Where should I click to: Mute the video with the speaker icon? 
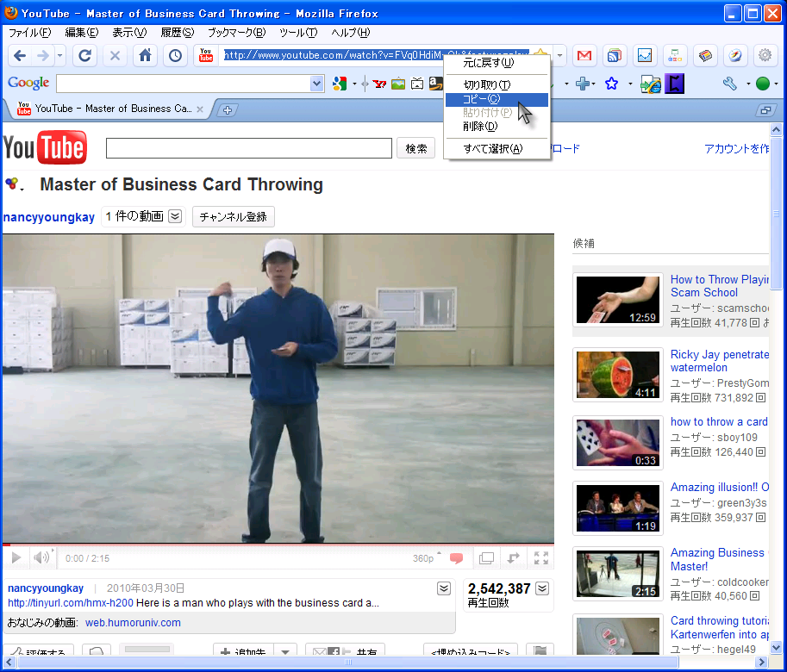click(x=41, y=558)
